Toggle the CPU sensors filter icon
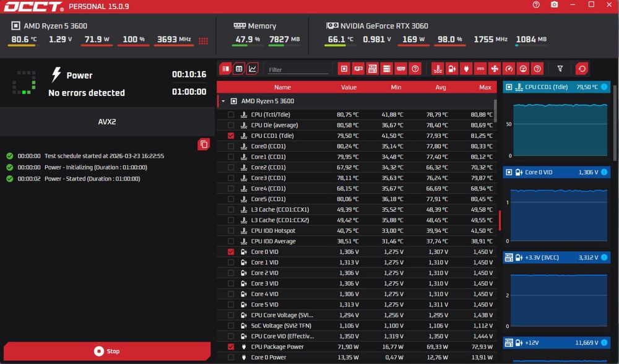This screenshot has width=619, height=364. [344, 69]
